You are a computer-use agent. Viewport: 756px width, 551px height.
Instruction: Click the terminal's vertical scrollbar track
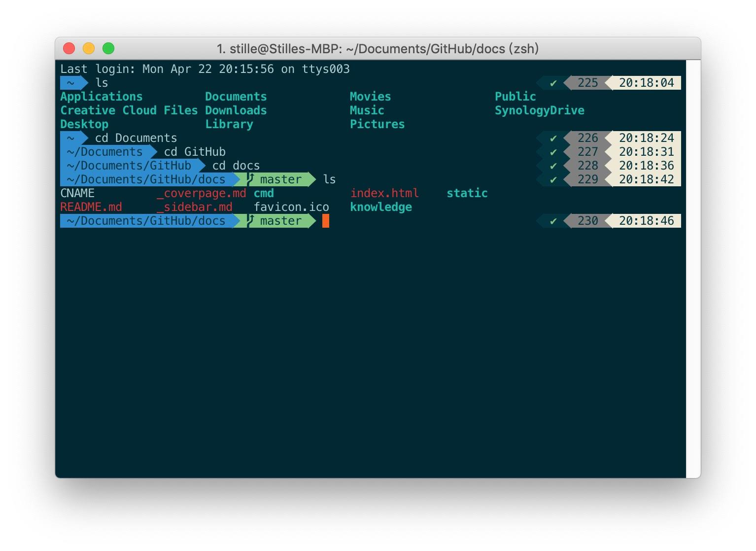pyautogui.click(x=693, y=269)
